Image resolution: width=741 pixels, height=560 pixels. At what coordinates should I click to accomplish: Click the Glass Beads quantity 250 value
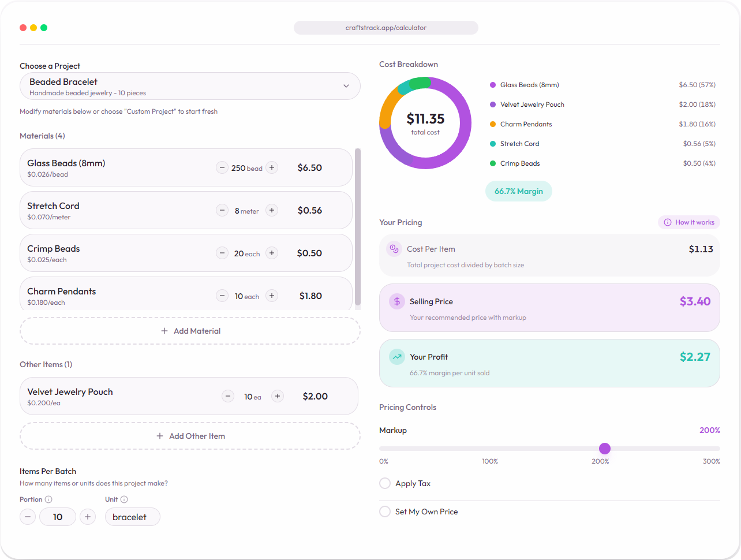pyautogui.click(x=238, y=168)
